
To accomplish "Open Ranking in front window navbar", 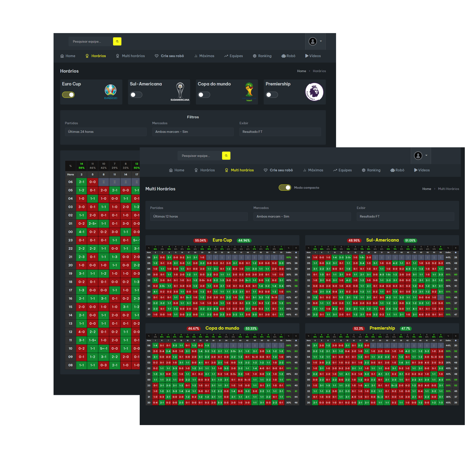I will pyautogui.click(x=371, y=170).
